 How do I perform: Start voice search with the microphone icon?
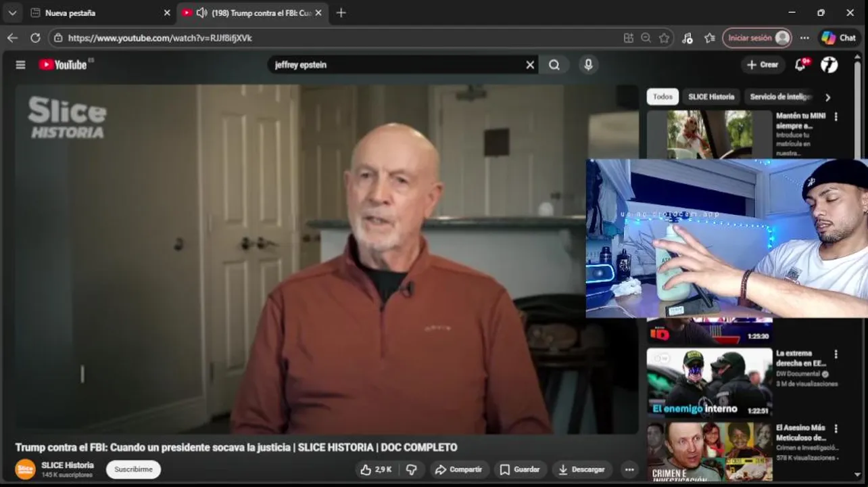tap(588, 65)
